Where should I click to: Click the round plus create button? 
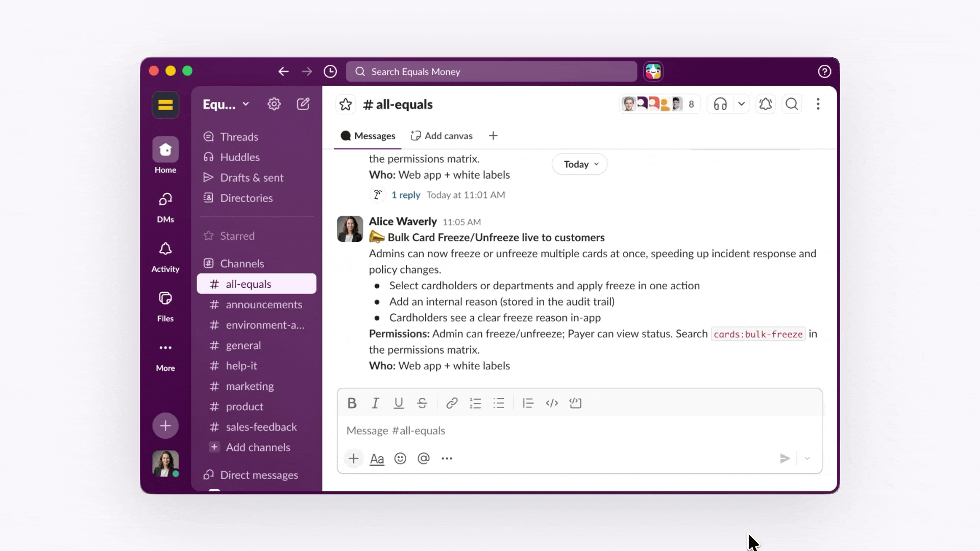tap(165, 425)
